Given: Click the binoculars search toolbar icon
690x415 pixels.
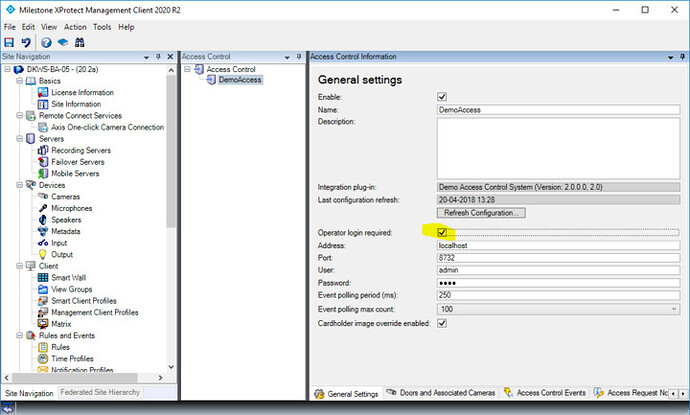Looking at the screenshot, I should pyautogui.click(x=80, y=42).
